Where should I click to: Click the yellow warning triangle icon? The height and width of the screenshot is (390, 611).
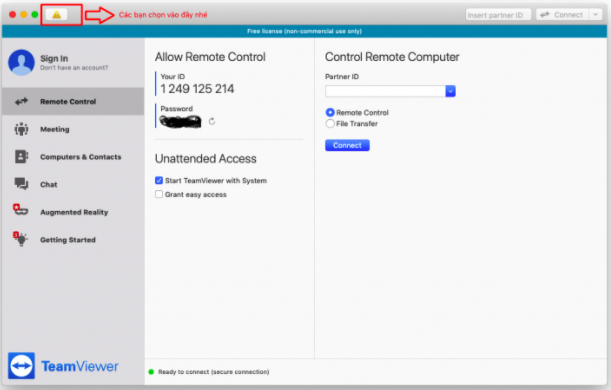tap(57, 15)
